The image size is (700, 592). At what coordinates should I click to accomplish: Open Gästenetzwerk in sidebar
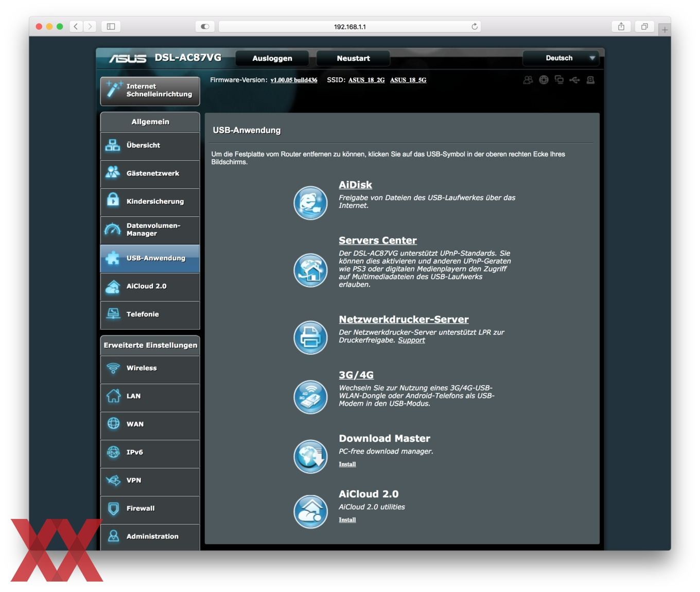pyautogui.click(x=150, y=173)
